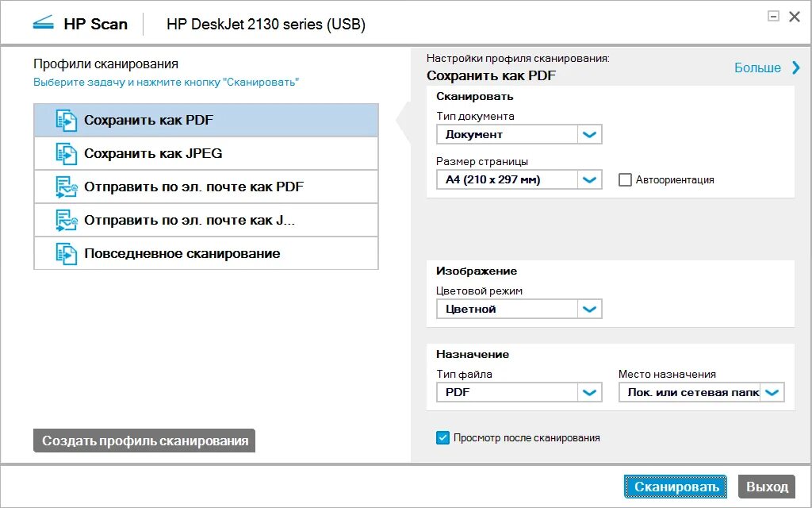Click the chevron arrow next to Больше
The width and height of the screenshot is (812, 508).
[796, 67]
